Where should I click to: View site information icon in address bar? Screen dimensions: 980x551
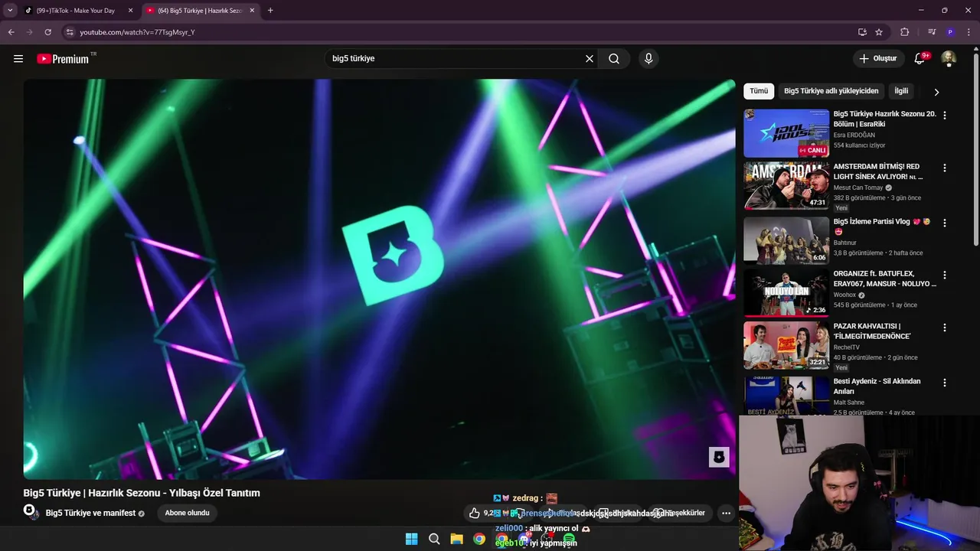coord(70,32)
